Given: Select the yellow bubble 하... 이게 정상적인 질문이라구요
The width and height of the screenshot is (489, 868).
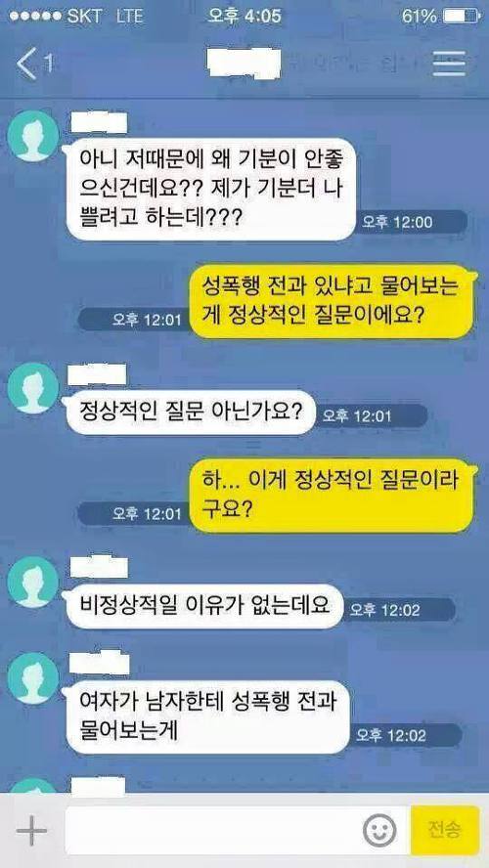Looking at the screenshot, I should point(332,496).
